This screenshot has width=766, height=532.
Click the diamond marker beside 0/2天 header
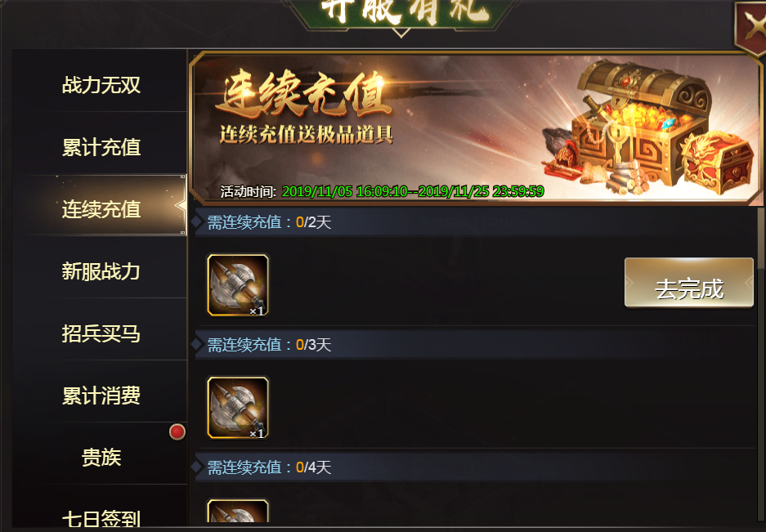197,221
